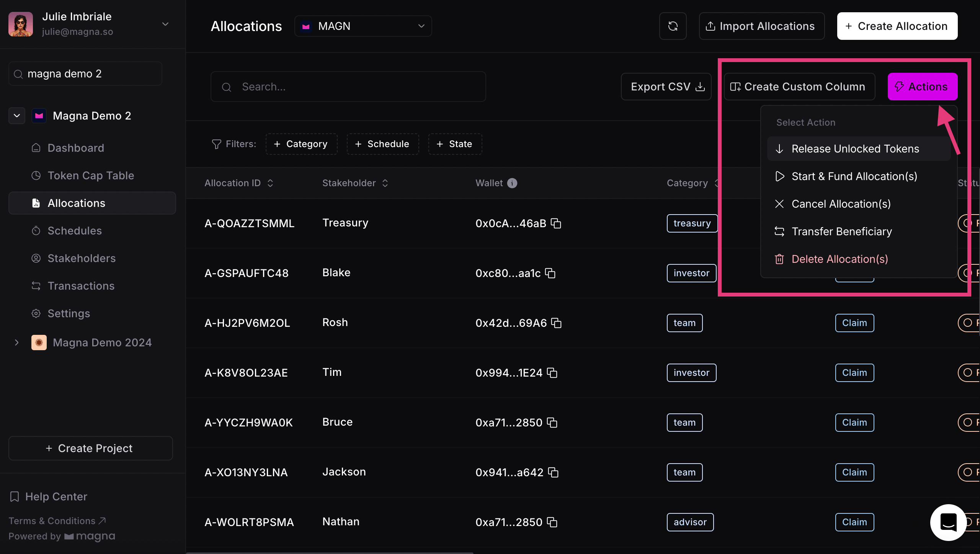Copy Bruce's wallet address 0xa71...2850

pyautogui.click(x=552, y=423)
